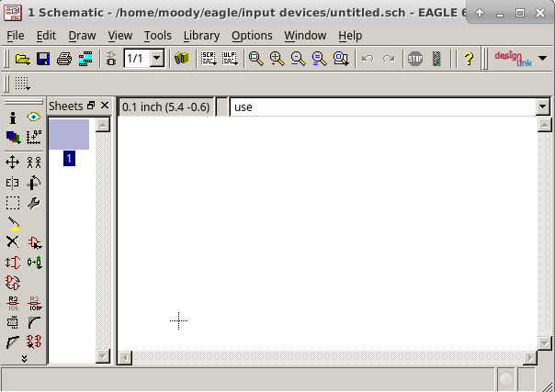This screenshot has height=392, width=555.
Task: Redraw the screen with the magnifier icon
Action: click(x=319, y=59)
